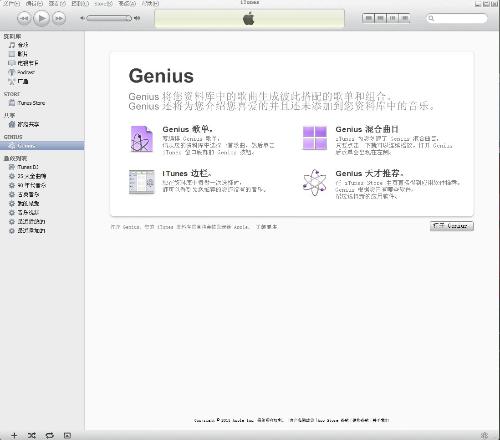Toggle repeat with the loop arrows icon

[50, 435]
